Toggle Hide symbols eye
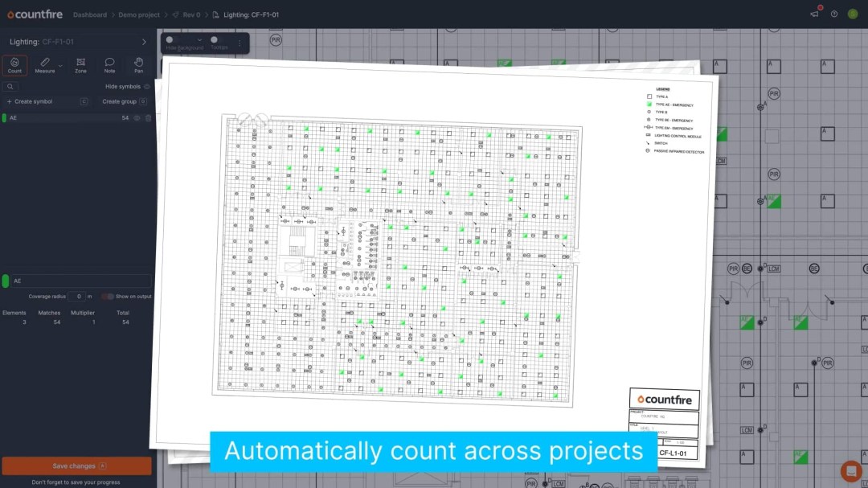The width and height of the screenshot is (868, 488). (147, 86)
